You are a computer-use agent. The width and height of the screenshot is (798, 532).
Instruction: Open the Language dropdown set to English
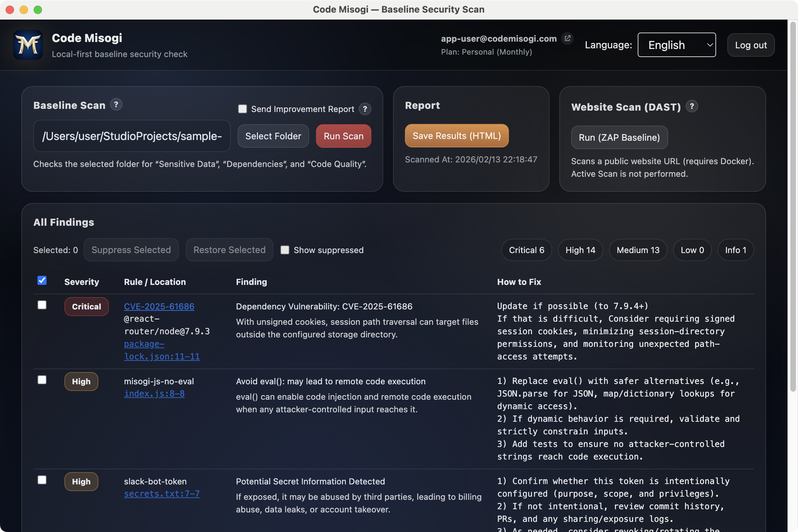click(x=677, y=45)
